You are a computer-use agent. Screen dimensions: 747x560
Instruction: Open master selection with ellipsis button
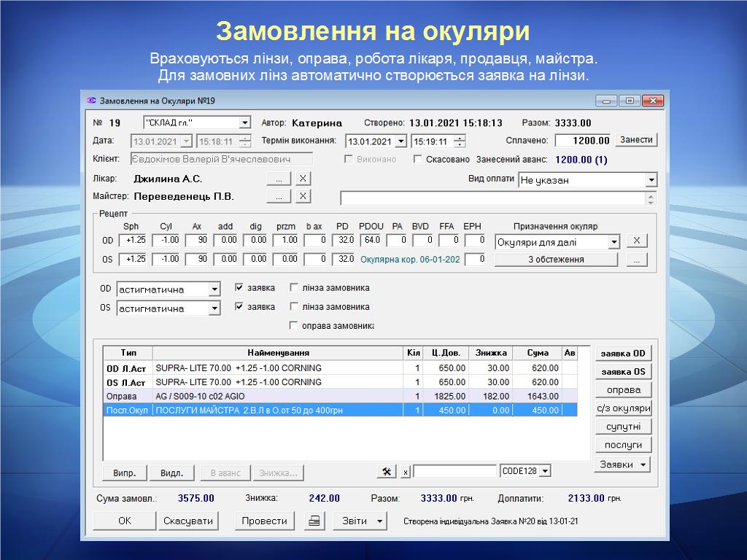click(279, 196)
